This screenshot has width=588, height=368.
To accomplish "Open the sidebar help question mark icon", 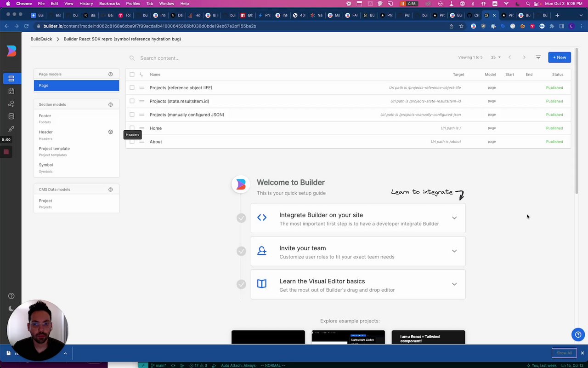I will pyautogui.click(x=11, y=296).
